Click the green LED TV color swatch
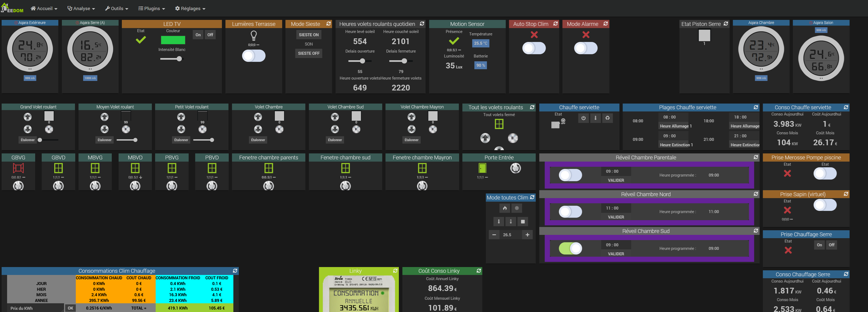This screenshot has height=312, width=868. (x=173, y=40)
